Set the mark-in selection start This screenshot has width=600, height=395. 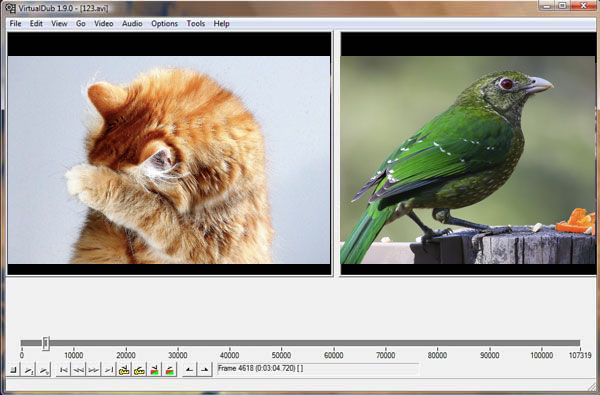point(189,370)
